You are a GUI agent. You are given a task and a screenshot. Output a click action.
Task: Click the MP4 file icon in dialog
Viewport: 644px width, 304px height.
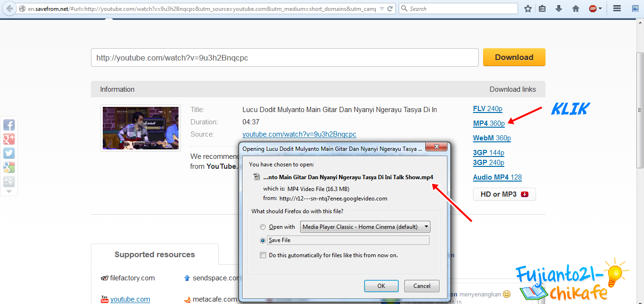[x=257, y=177]
